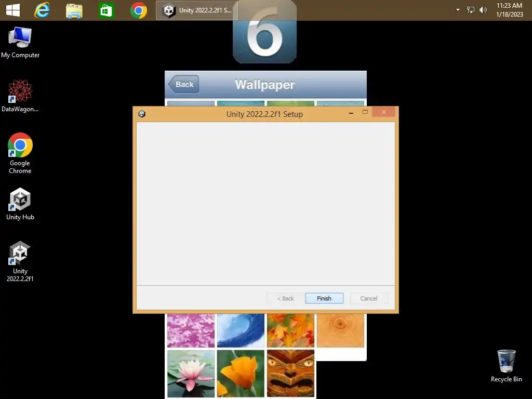Click Finish in Unity Setup

point(324,298)
